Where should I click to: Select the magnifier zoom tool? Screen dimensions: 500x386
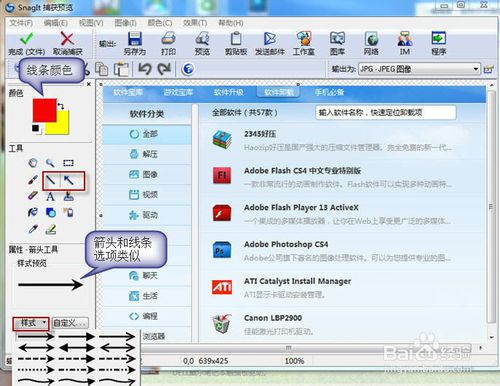(50, 163)
